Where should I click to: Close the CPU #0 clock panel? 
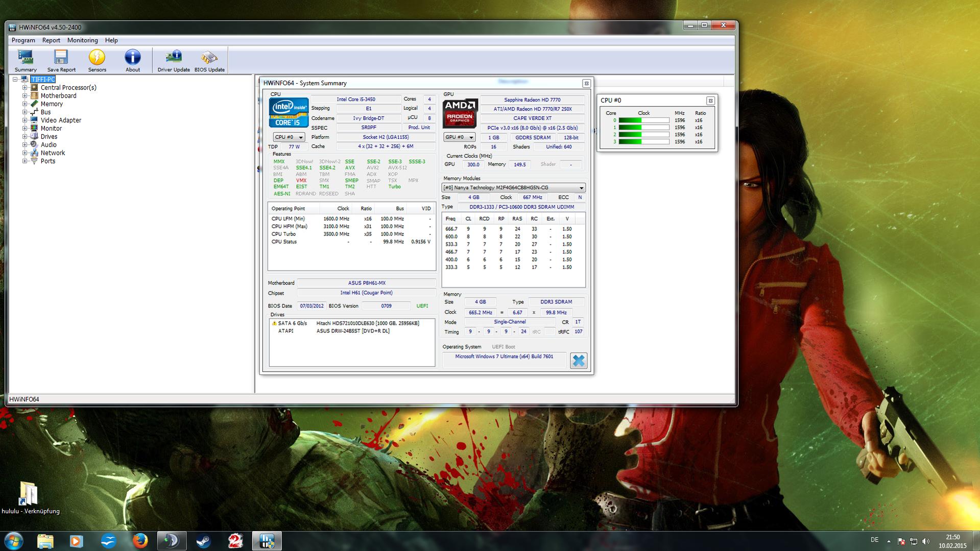(710, 101)
